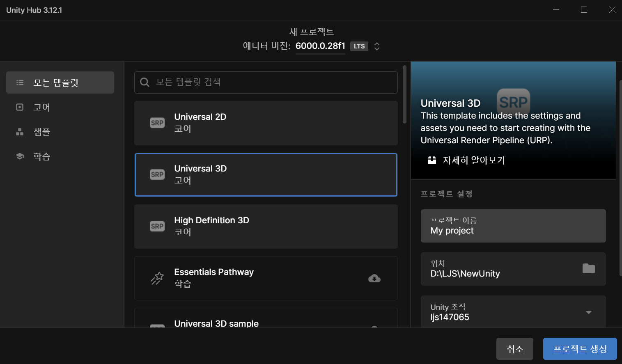Select the Essentials Pathway template

[266, 278]
